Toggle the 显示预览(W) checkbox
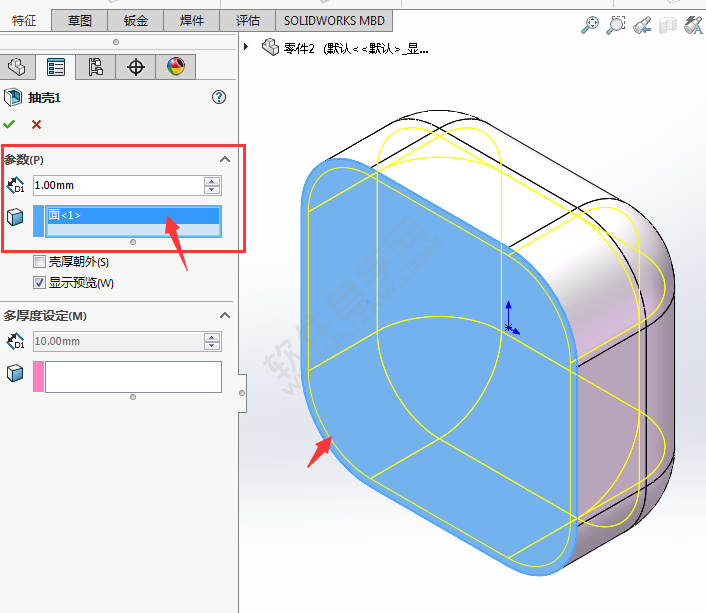The width and height of the screenshot is (706, 613). [40, 282]
